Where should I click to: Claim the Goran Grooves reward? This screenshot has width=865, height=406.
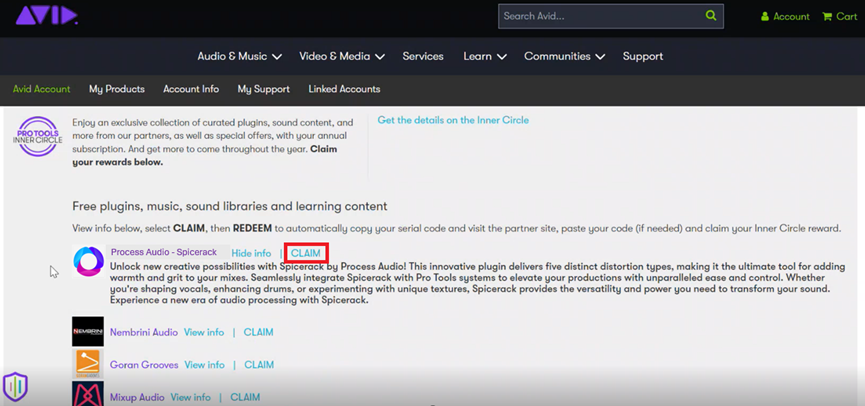click(259, 365)
